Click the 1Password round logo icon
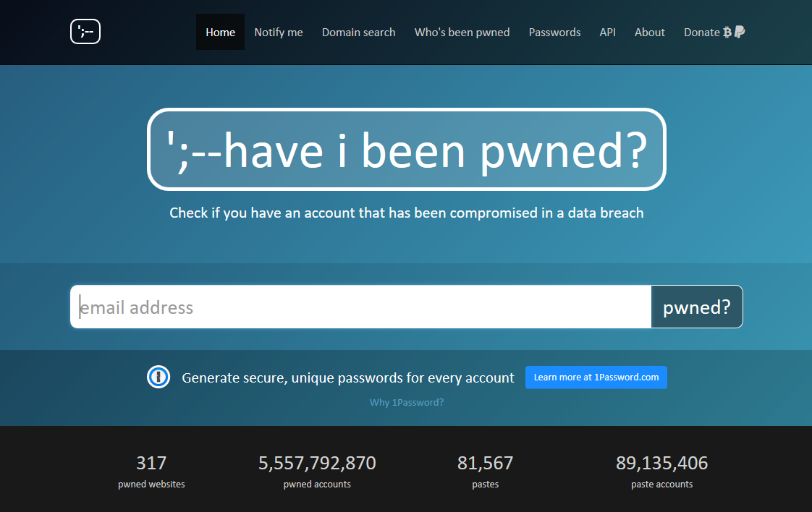The height and width of the screenshot is (512, 812). click(158, 377)
